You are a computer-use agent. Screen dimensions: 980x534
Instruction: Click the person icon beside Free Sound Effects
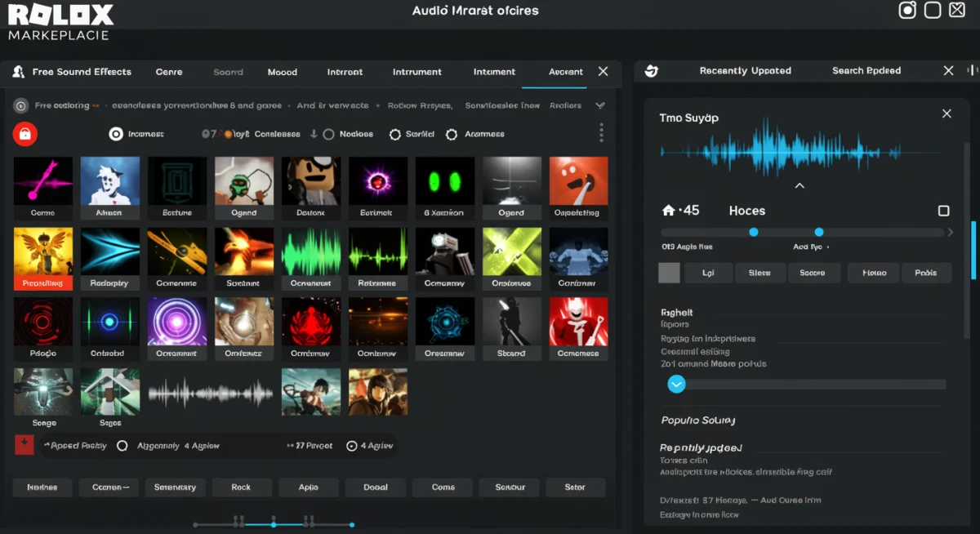pyautogui.click(x=18, y=72)
